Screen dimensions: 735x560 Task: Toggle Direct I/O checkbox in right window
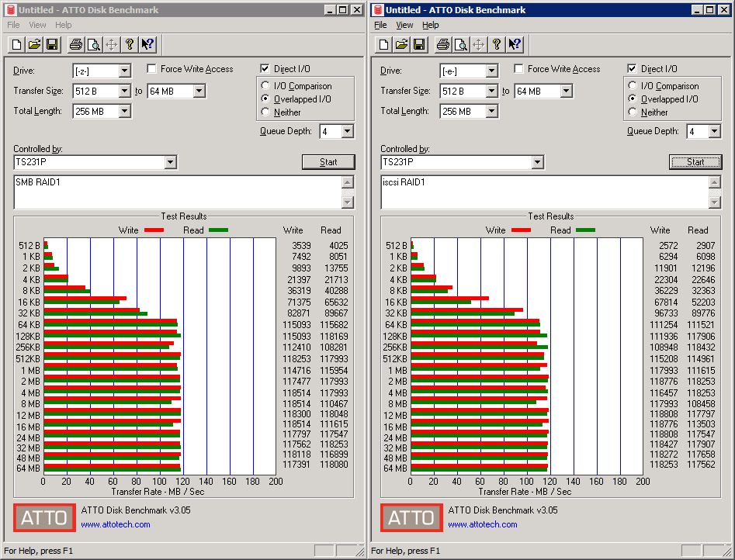(632, 69)
